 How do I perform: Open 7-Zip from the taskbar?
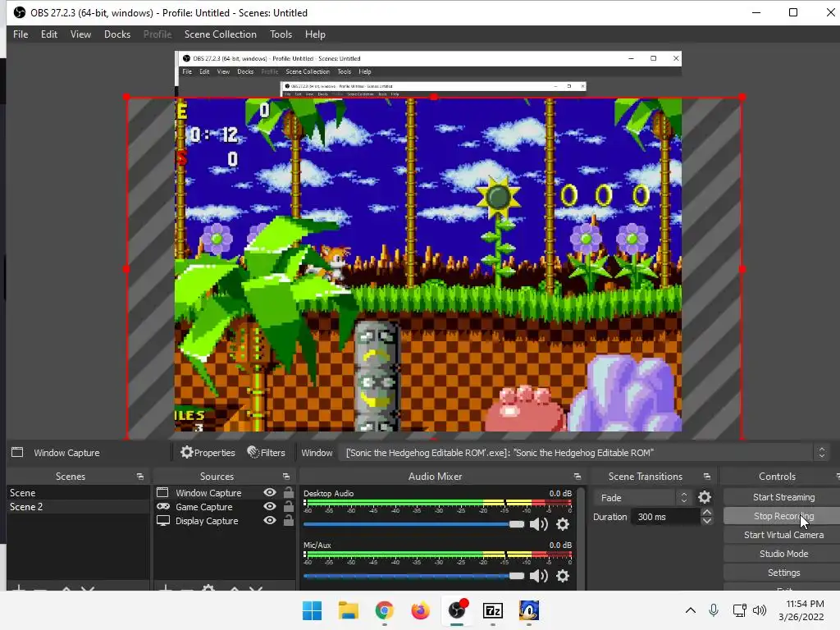point(493,610)
